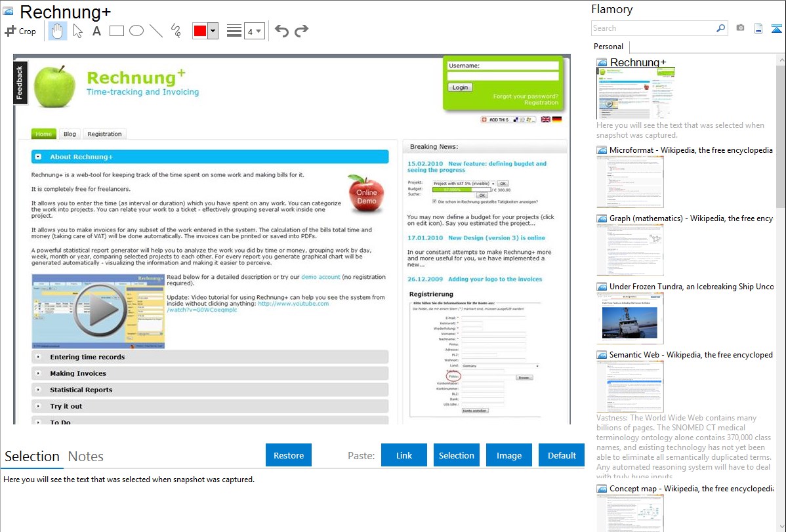Choose the arrow pointer tool
Viewport: 786px width, 532px height.
pos(77,31)
